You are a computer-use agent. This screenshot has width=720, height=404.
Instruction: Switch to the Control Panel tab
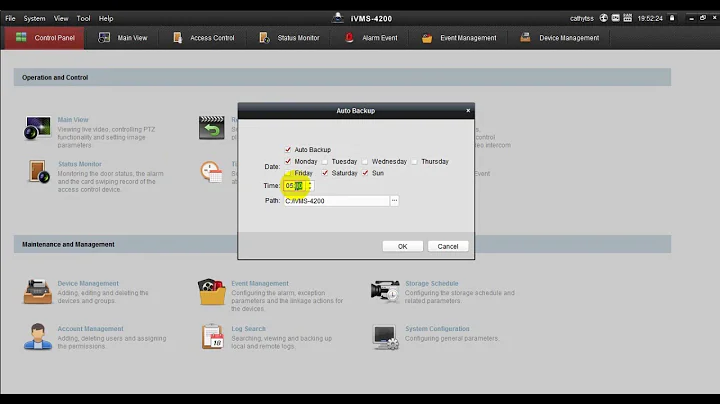[45, 38]
